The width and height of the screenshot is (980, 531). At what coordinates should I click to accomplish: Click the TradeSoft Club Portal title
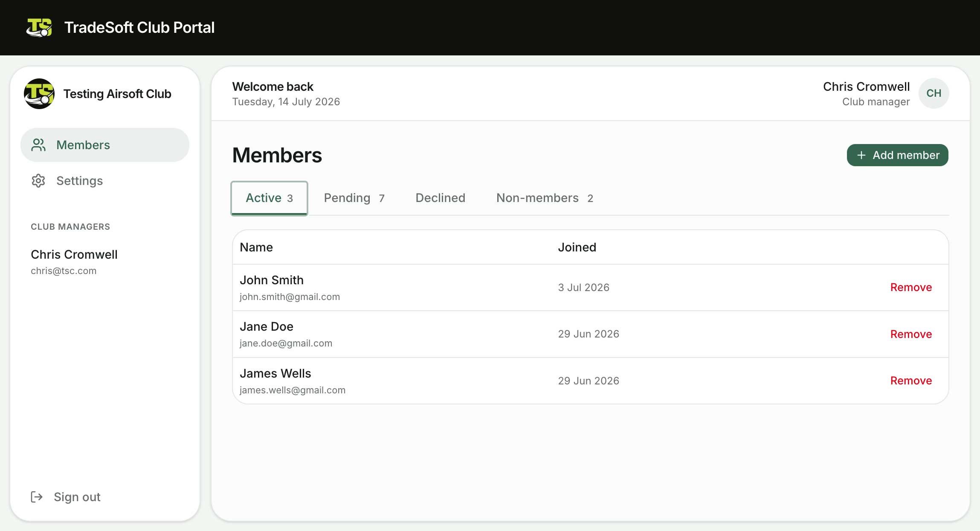click(x=139, y=28)
